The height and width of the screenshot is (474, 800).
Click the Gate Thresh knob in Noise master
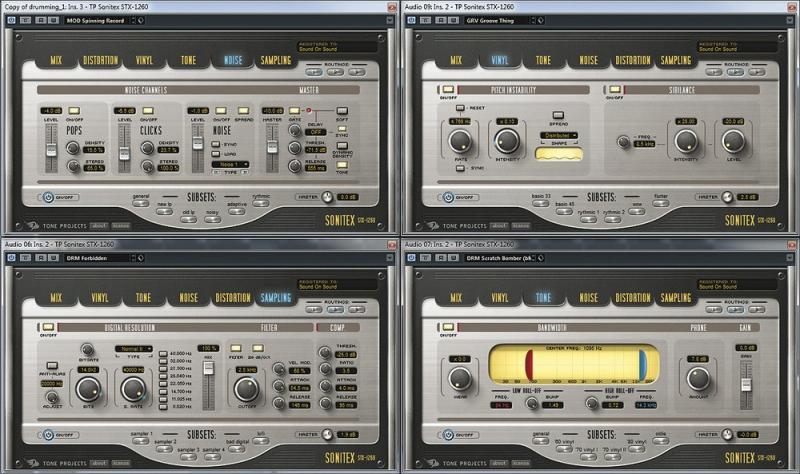294,148
